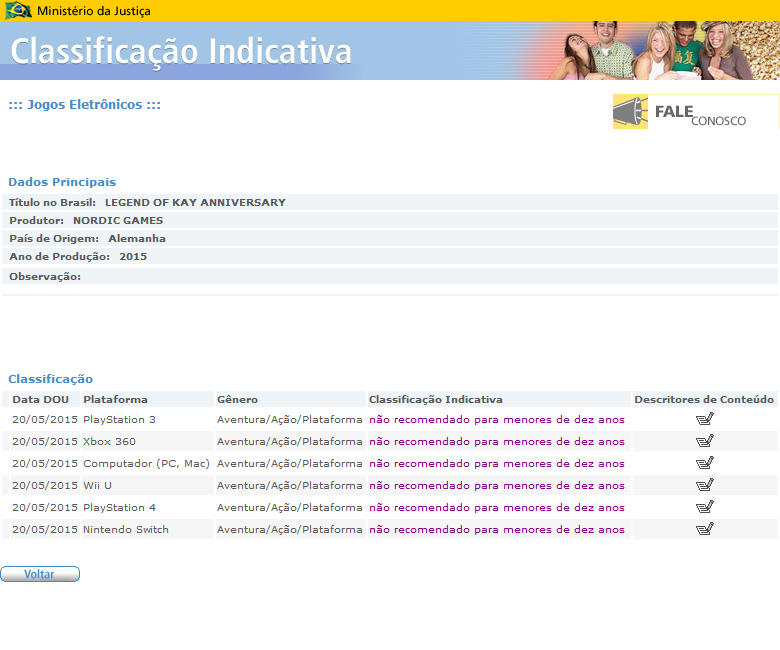Click the Brazil flag emblem icon
780x650 pixels.
[18, 10]
